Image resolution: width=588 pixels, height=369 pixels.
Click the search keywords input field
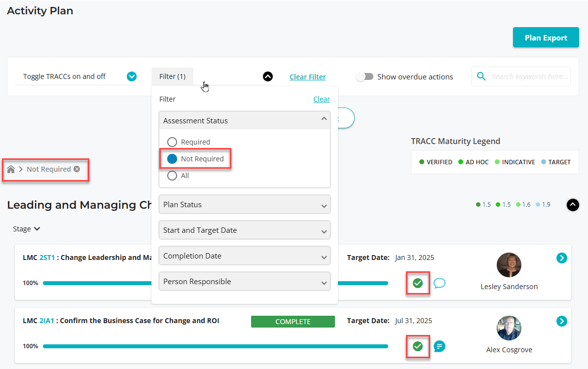click(x=530, y=76)
